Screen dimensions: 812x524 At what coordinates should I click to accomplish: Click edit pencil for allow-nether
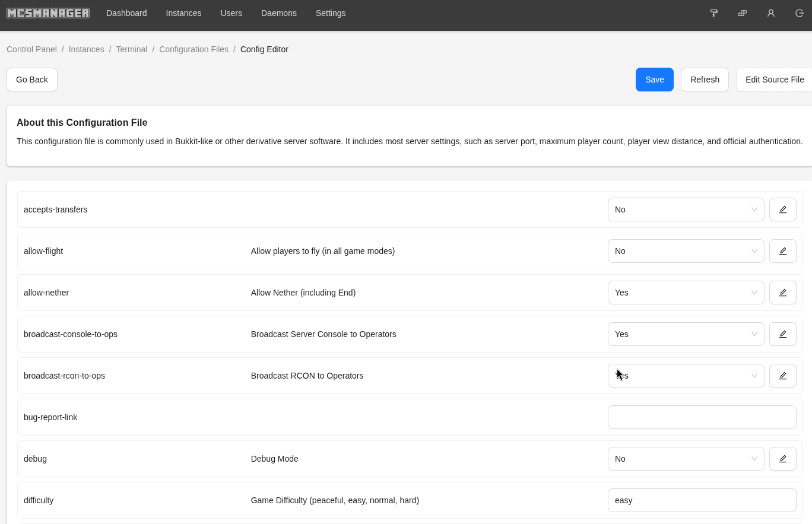coord(783,293)
